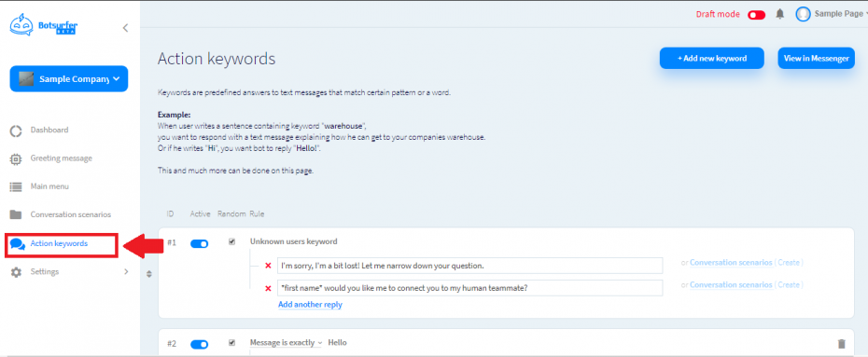Viewport: 868px width, 357px height.
Task: Click the Active column header
Action: (x=200, y=213)
